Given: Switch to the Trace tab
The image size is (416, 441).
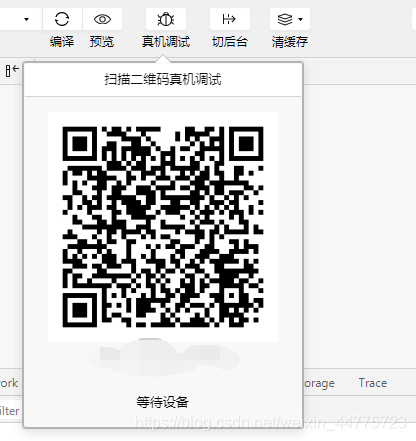Looking at the screenshot, I should [x=373, y=383].
